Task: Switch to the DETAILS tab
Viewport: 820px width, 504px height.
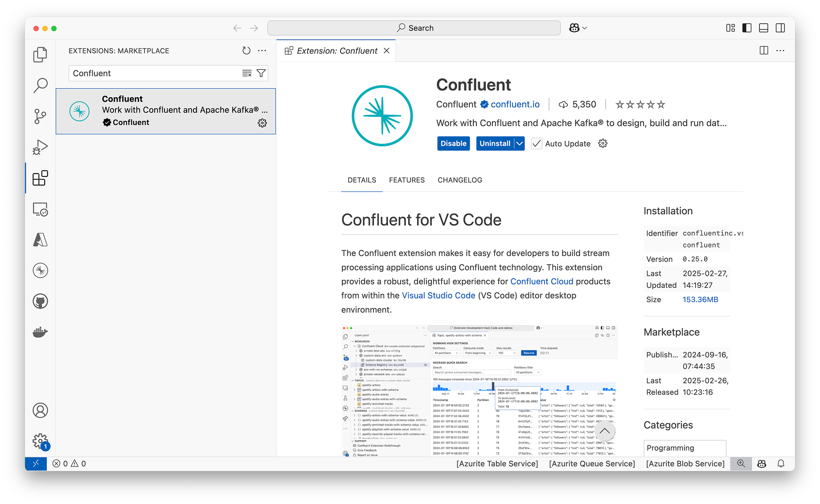Action: (x=362, y=180)
